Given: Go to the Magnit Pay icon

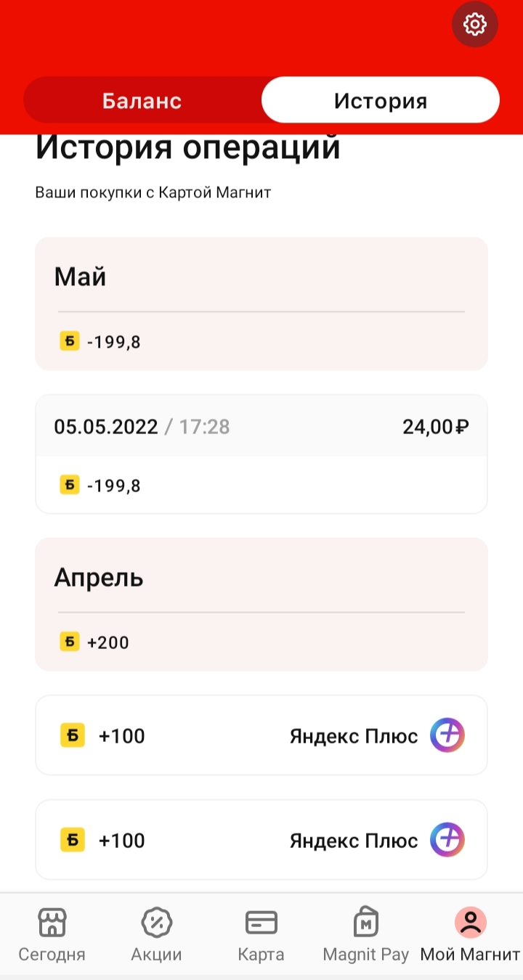Looking at the screenshot, I should point(366,922).
